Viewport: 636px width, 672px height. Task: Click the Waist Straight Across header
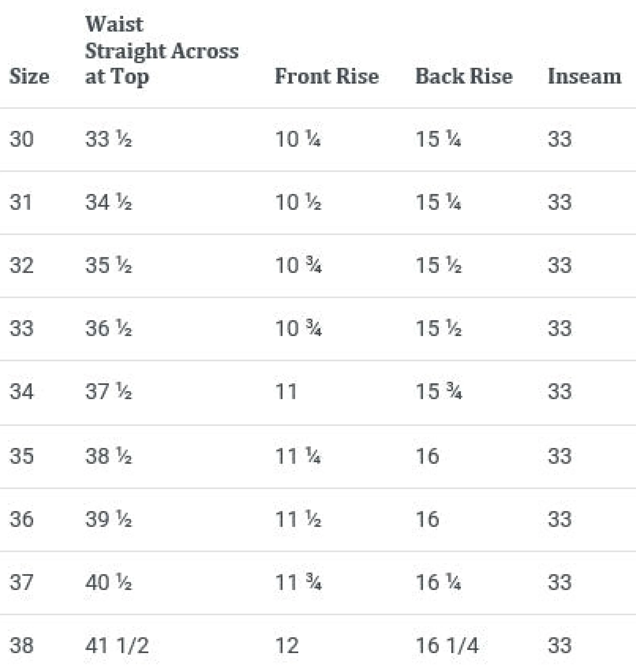tap(161, 51)
